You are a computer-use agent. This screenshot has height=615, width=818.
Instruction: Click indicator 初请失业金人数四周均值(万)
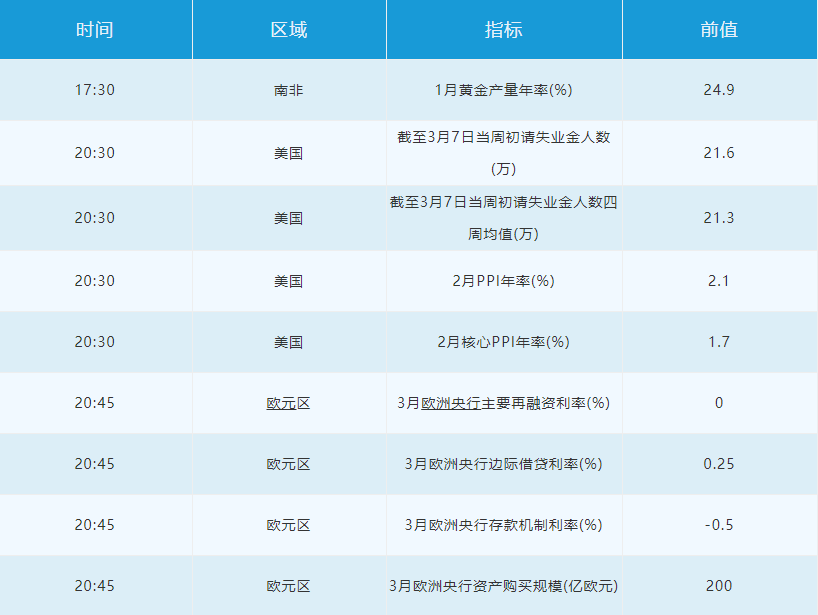503,218
